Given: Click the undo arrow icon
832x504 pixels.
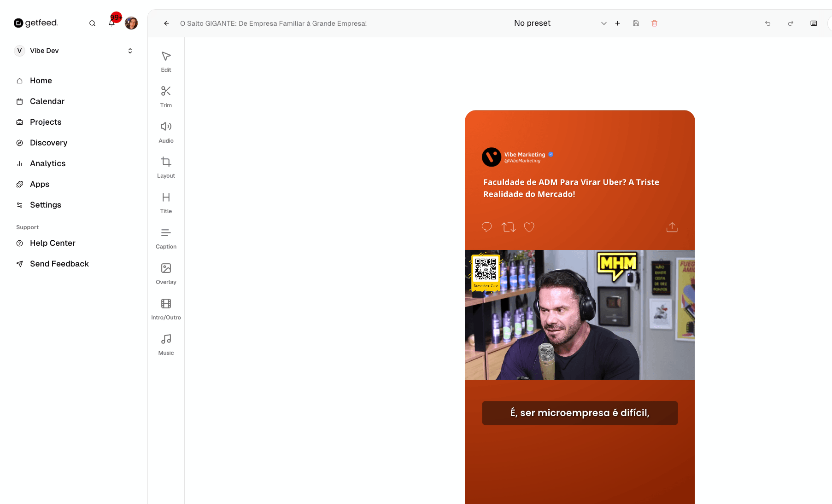Looking at the screenshot, I should tap(768, 23).
